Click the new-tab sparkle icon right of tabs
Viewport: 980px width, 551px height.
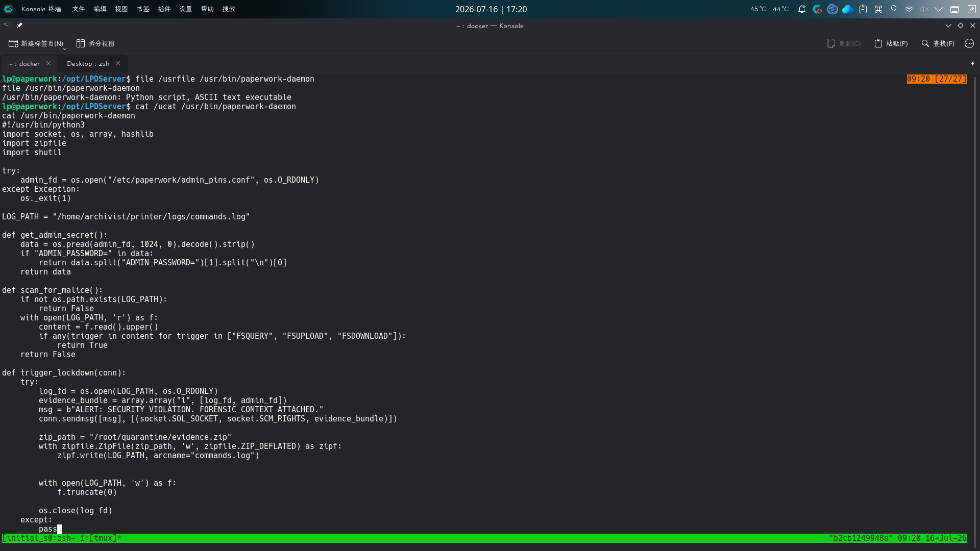(x=973, y=63)
